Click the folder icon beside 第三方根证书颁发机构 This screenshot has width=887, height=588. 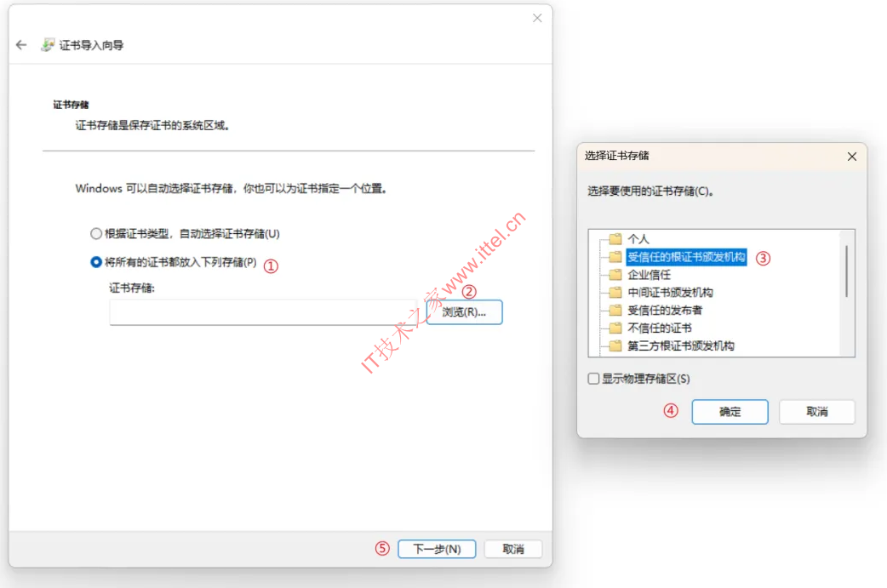(x=615, y=346)
